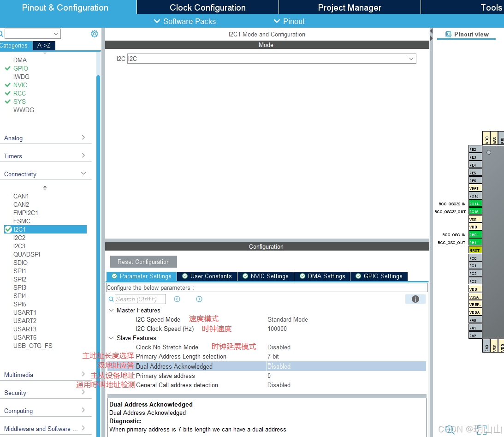This screenshot has height=437, width=504.
Task: Click the Dual Address Acknowledged Disabled value
Action: pos(279,366)
